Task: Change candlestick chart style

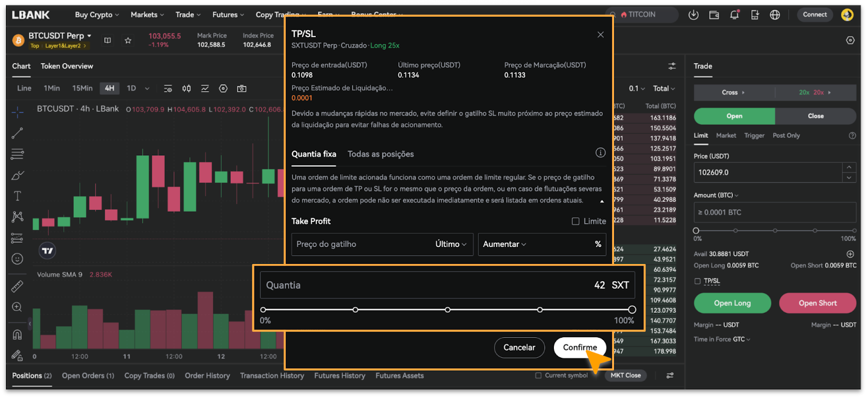Action: click(x=187, y=89)
